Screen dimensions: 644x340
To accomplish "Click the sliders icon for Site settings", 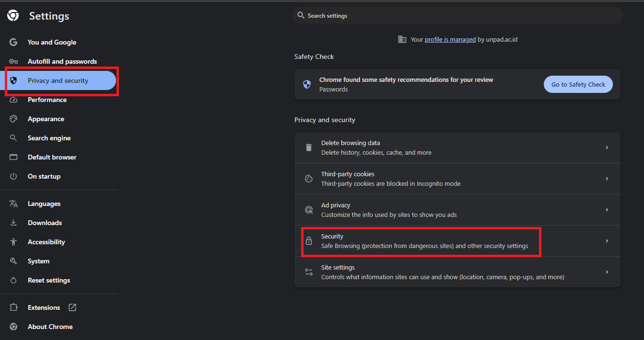I will [309, 272].
